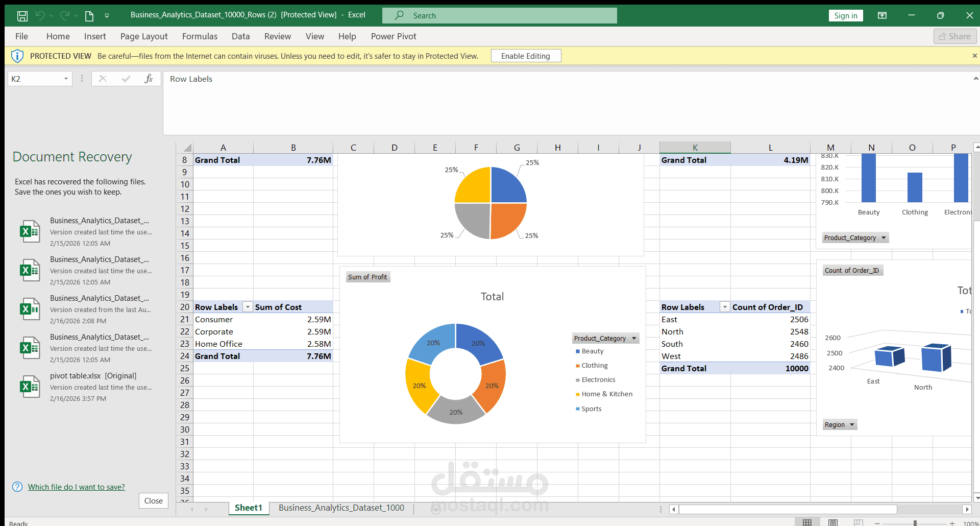Confirm cell entry with the checkmark icon
Screen dimensions: 980x526
tap(126, 79)
